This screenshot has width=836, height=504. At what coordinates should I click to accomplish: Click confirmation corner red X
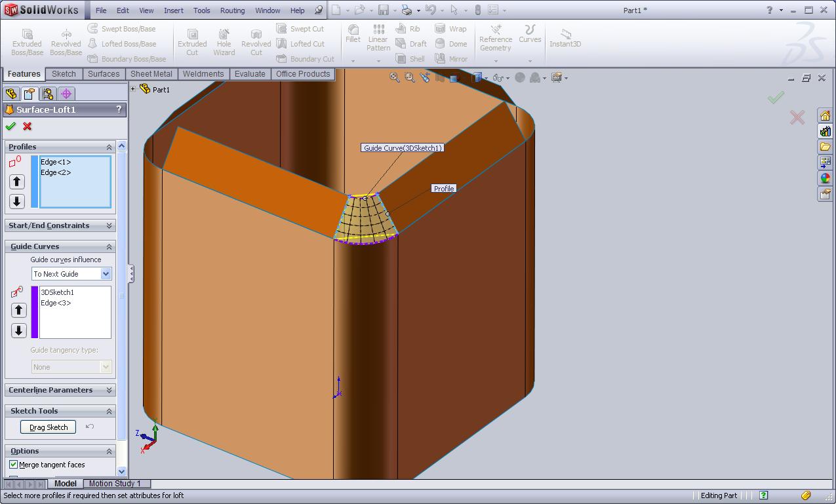coord(797,117)
